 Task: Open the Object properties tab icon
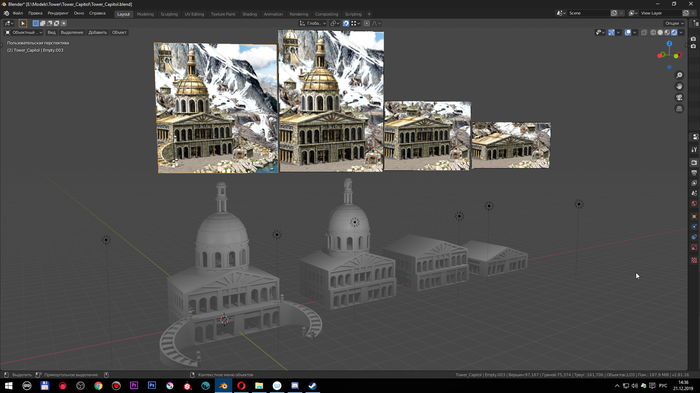[694, 217]
